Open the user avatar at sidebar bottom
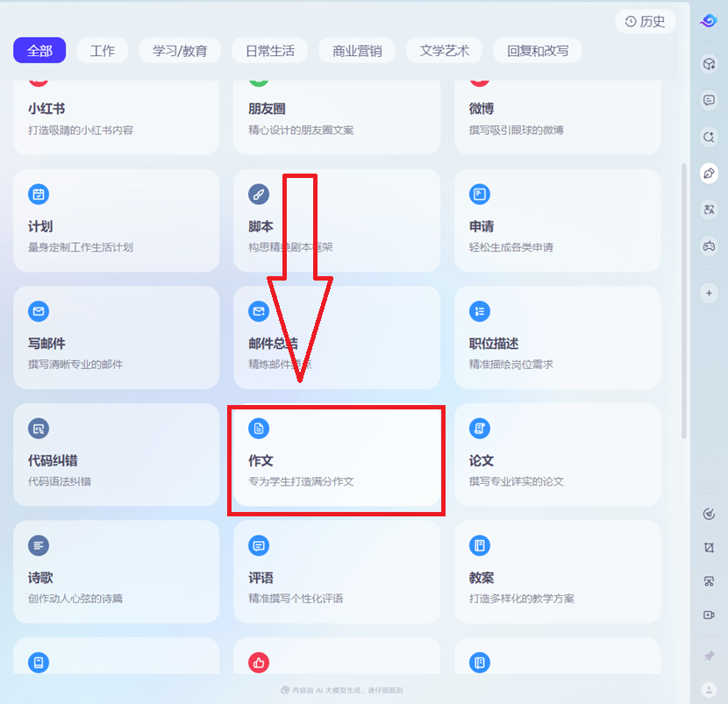Image resolution: width=728 pixels, height=704 pixels. coord(709,690)
